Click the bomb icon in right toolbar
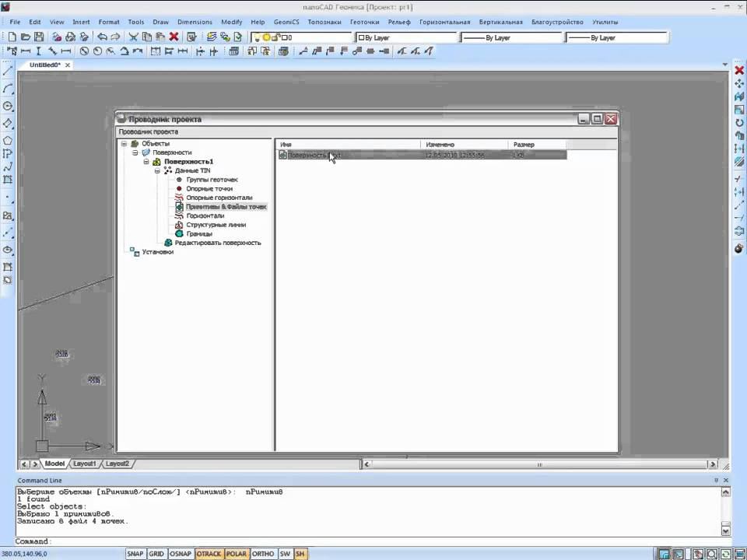 tap(739, 248)
